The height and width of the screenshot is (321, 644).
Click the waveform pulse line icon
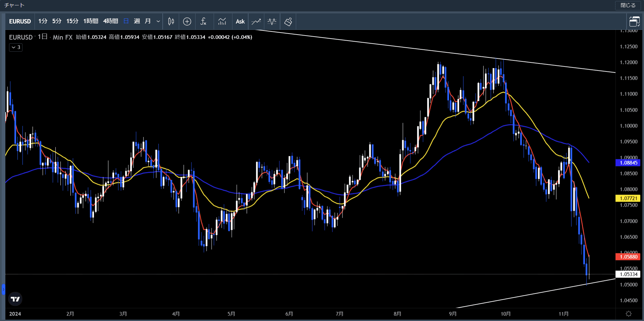[x=272, y=21]
